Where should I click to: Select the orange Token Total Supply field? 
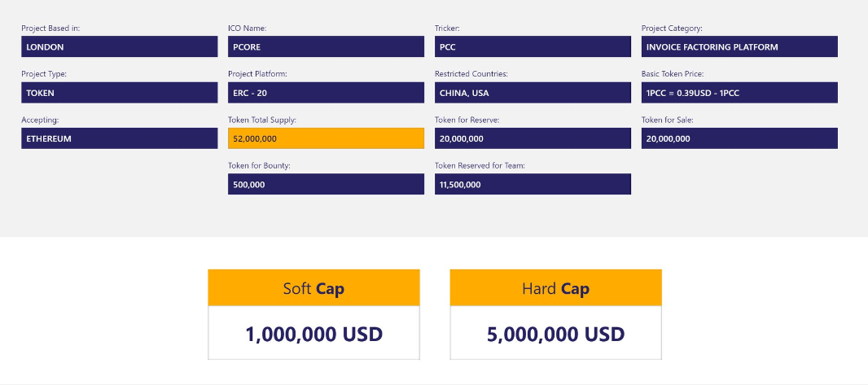point(326,138)
